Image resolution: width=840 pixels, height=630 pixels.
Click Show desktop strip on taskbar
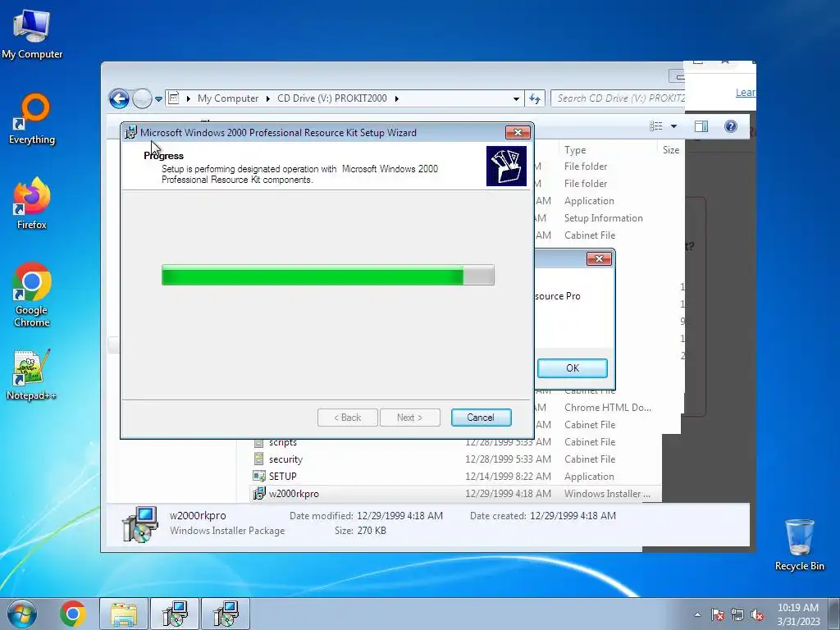(833, 614)
